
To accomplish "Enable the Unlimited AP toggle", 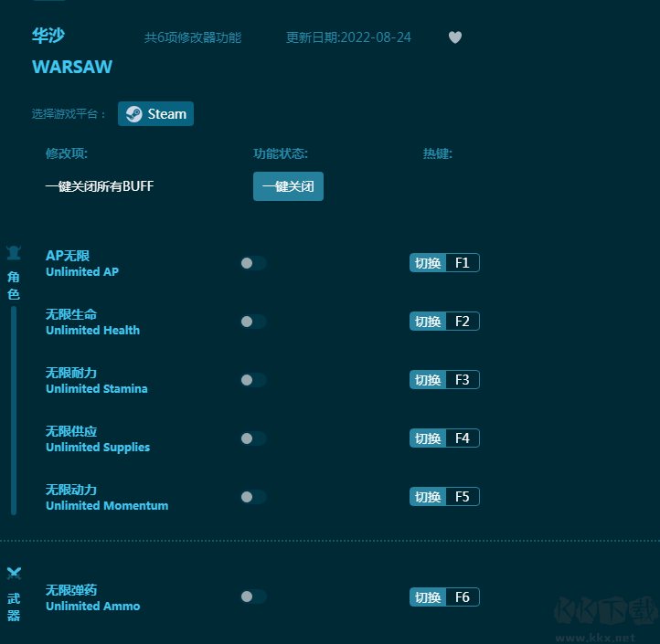I will coord(253,263).
